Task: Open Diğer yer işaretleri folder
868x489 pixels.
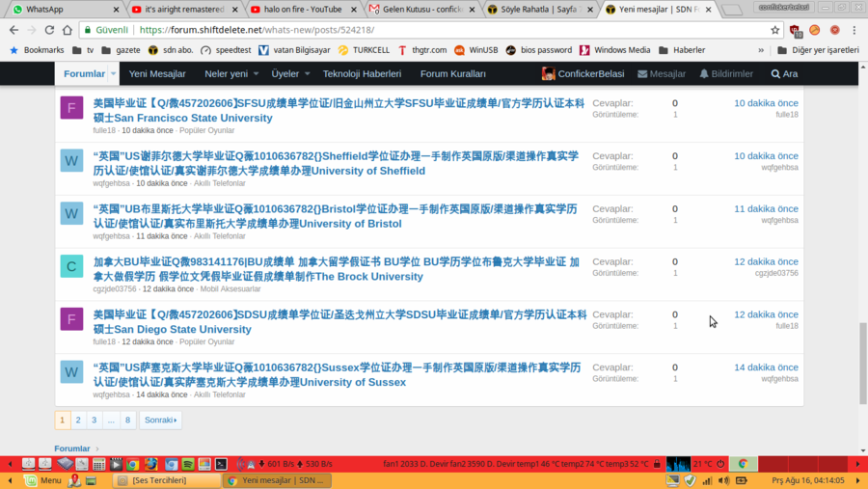Action: (x=818, y=50)
